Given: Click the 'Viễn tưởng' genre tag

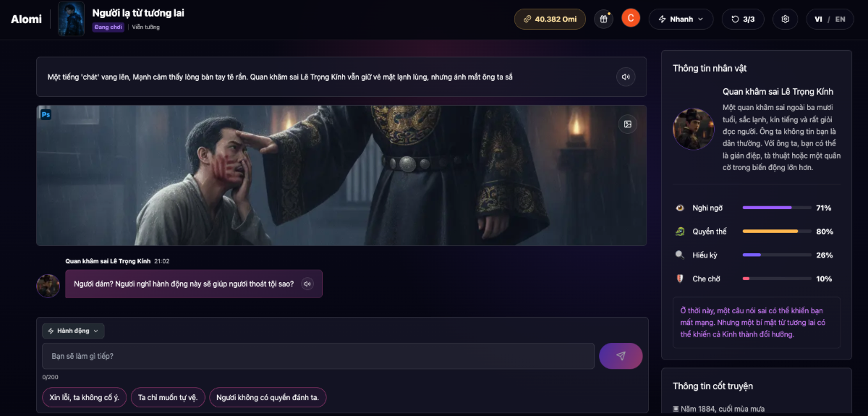Looking at the screenshot, I should coord(145,27).
